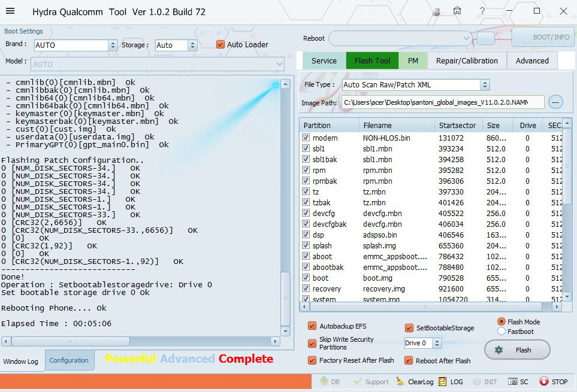
Task: Change the Drive 0 spinner
Action: point(437,343)
